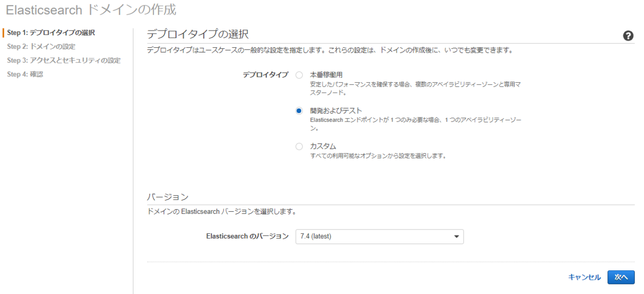Viewport: 644px width, 294px height.
Task: Select the カスタム radio button
Action: pos(299,146)
